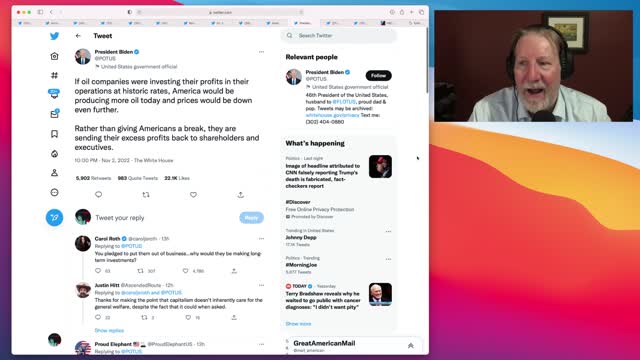Click President Biden tweet avatar
The height and width of the screenshot is (360, 640).
[83, 57]
